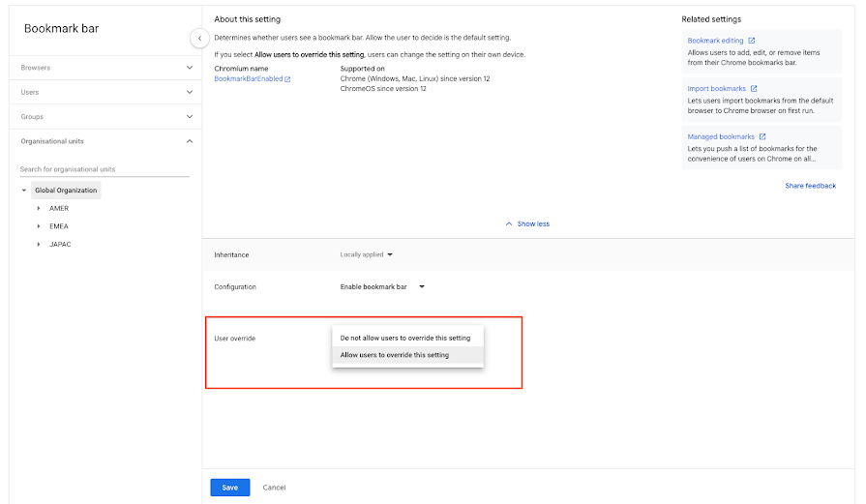Click the Related settings heading

711,18
